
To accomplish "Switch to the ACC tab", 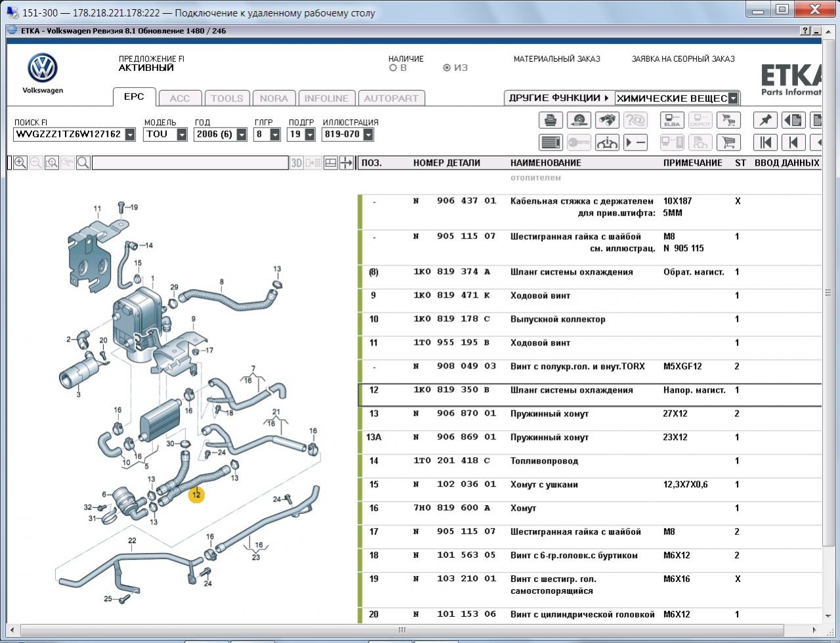I will click(180, 99).
